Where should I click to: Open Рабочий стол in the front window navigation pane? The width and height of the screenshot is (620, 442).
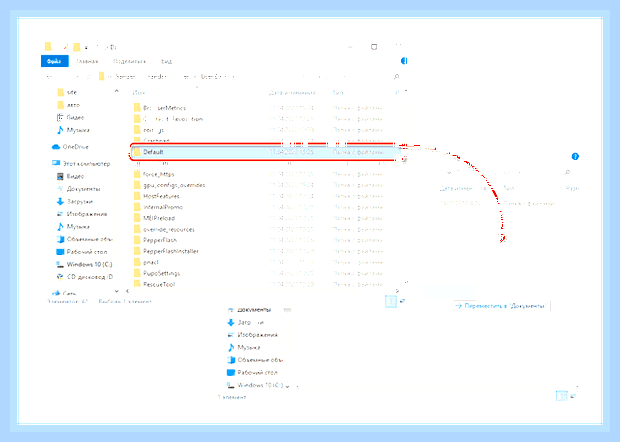point(82,252)
